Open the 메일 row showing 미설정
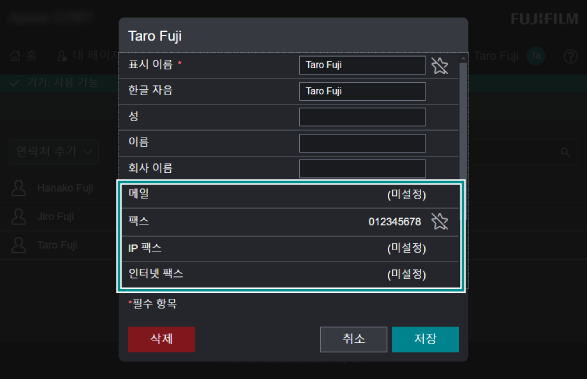Image resolution: width=587 pixels, height=379 pixels. point(291,195)
